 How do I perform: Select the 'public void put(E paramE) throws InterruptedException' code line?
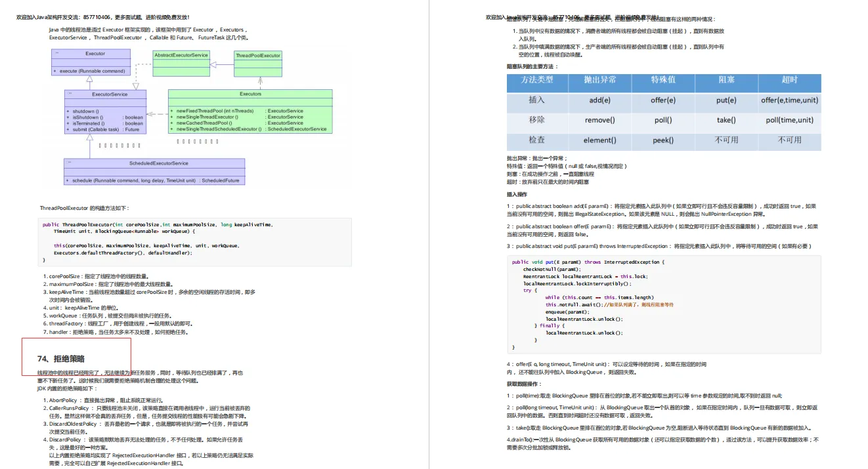[588, 262]
